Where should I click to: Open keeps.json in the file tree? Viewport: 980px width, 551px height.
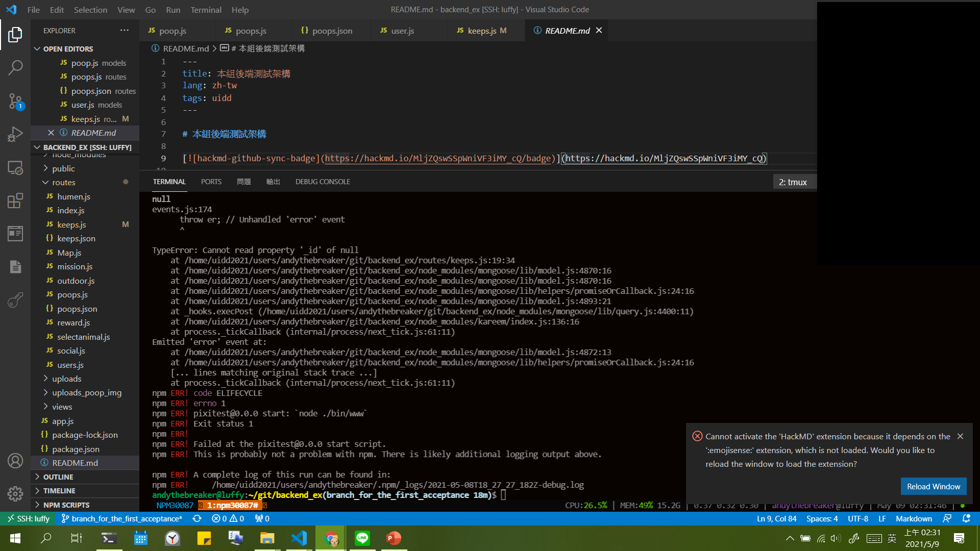(76, 238)
